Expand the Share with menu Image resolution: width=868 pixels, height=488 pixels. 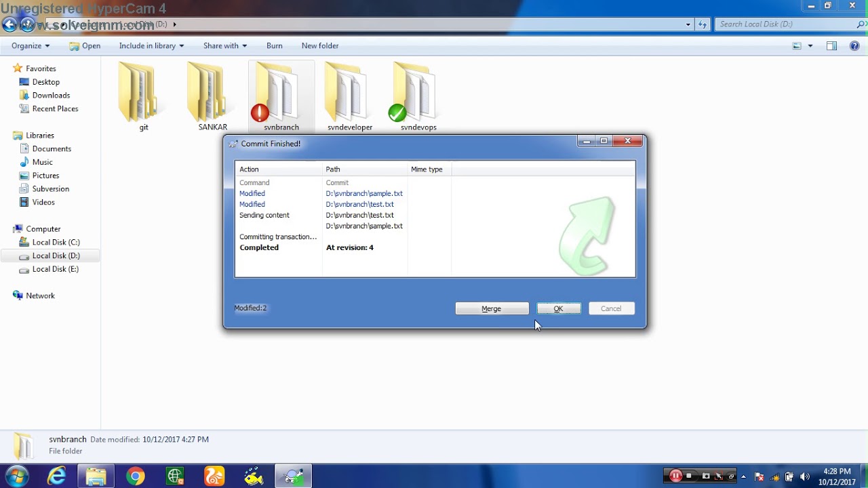[225, 46]
